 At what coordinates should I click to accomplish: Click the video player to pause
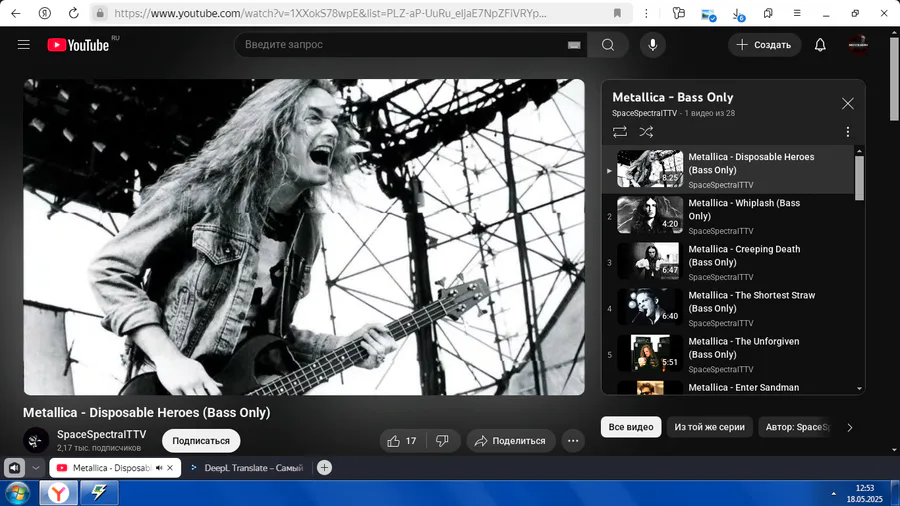pos(304,237)
